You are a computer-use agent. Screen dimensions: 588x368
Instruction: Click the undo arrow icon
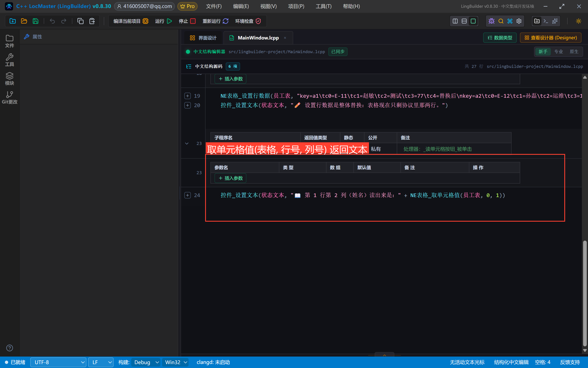point(52,21)
